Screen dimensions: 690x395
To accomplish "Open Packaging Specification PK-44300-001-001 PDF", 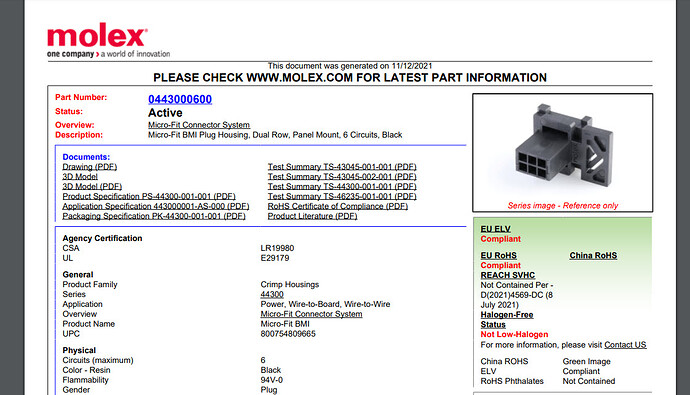I will coord(154,216).
